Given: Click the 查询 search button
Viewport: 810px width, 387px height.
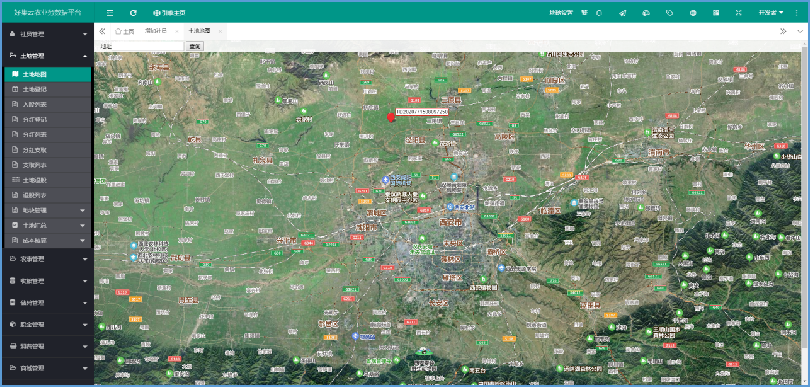Looking at the screenshot, I should 195,47.
